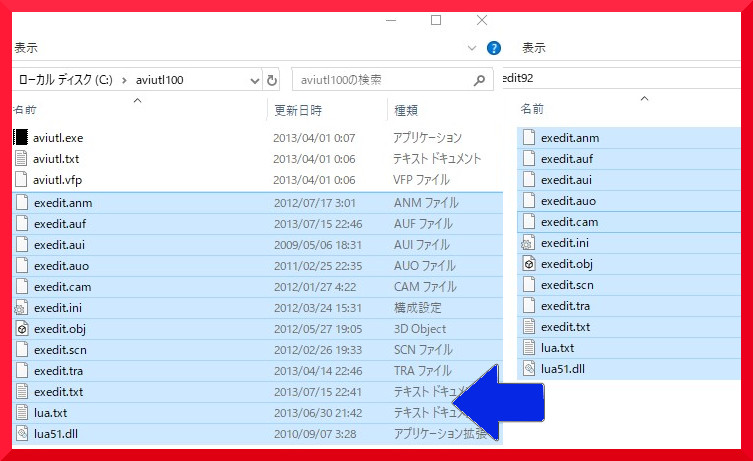
Task: Click exedit.scn icon in aviutl100 window
Action: (22, 350)
